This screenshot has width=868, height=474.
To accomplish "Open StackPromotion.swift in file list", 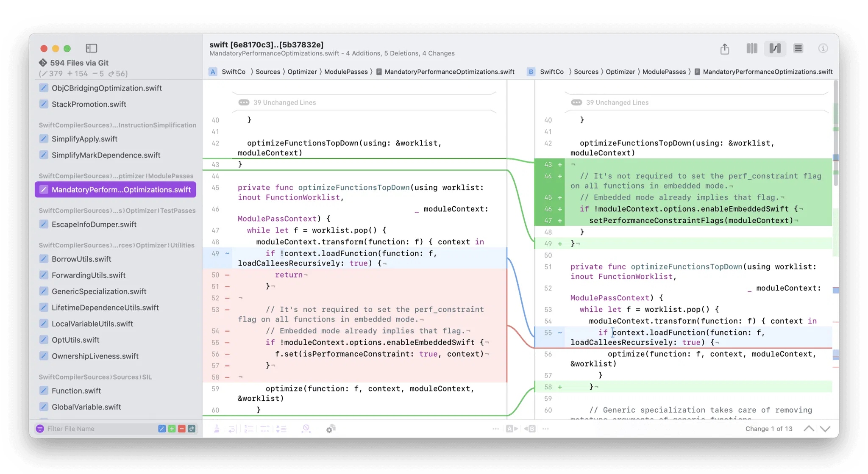I will (89, 104).
